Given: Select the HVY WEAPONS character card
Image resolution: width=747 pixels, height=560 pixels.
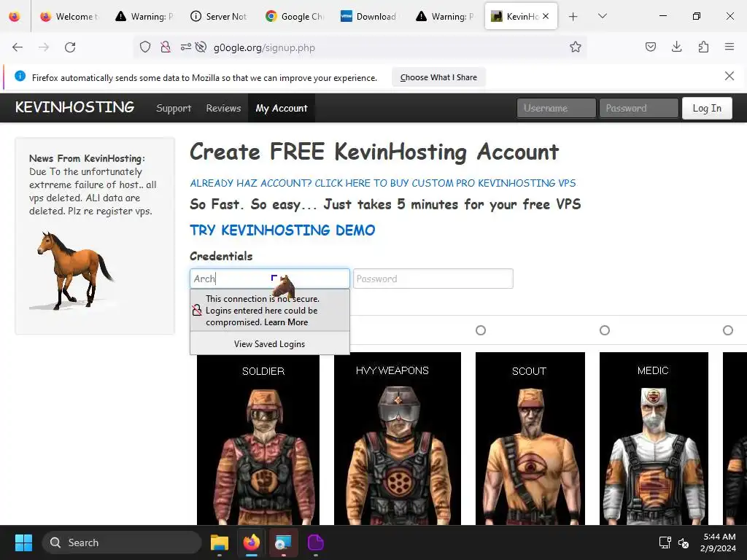Looking at the screenshot, I should (398, 438).
